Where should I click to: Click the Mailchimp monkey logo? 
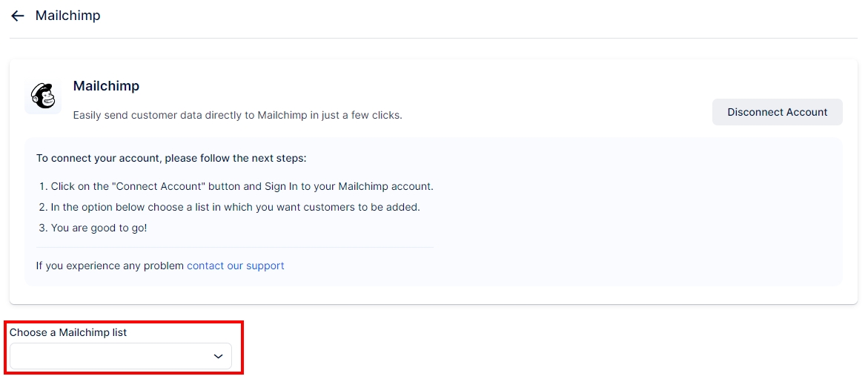tap(43, 96)
